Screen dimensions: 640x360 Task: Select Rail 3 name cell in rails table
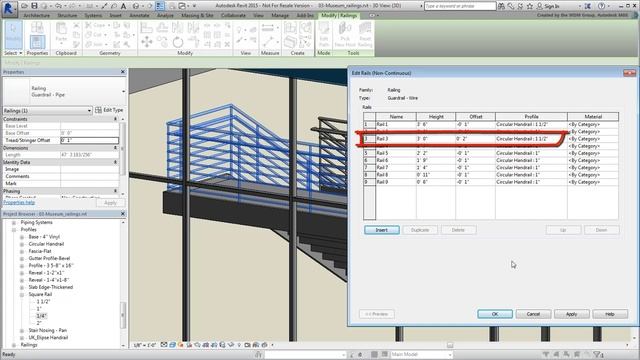click(396, 139)
